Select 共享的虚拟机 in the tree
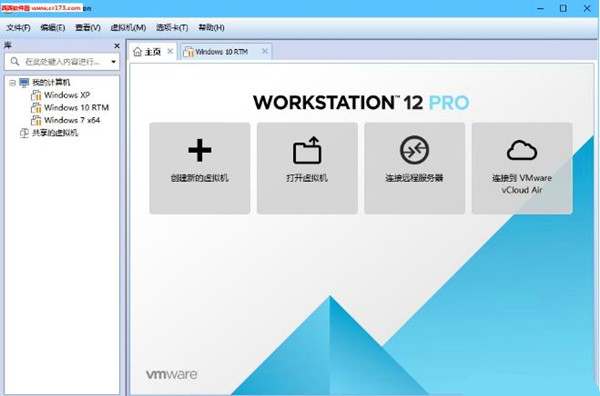The width and height of the screenshot is (600, 396). [x=55, y=133]
